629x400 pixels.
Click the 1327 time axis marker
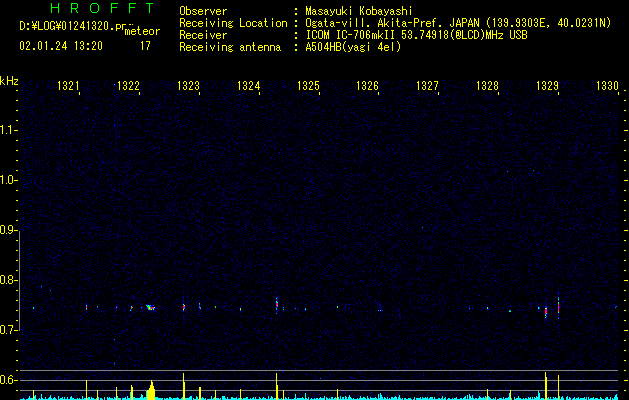427,85
